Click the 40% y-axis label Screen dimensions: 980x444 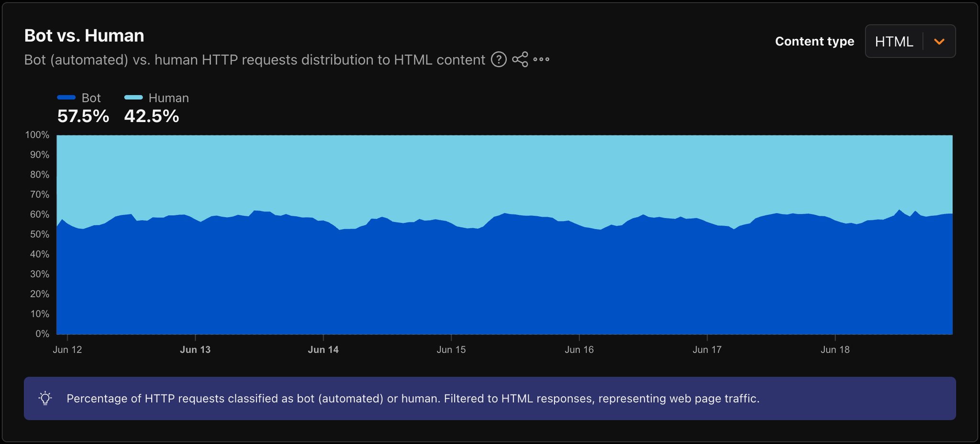40,255
